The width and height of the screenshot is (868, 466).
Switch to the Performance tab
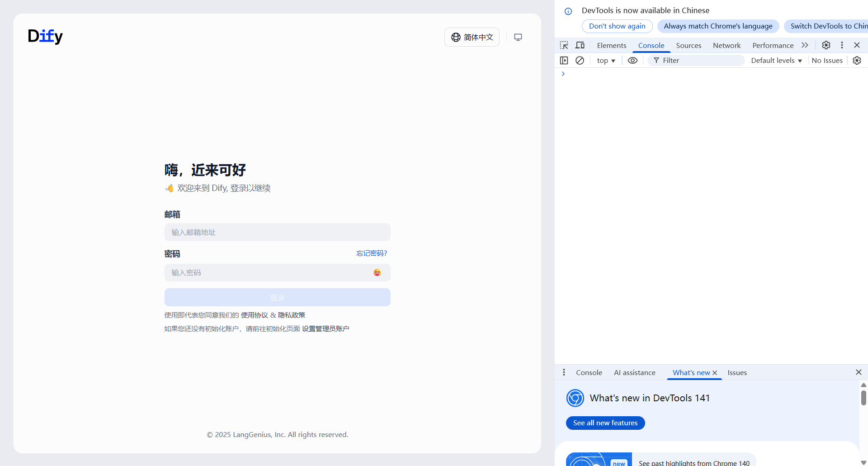[x=773, y=45]
